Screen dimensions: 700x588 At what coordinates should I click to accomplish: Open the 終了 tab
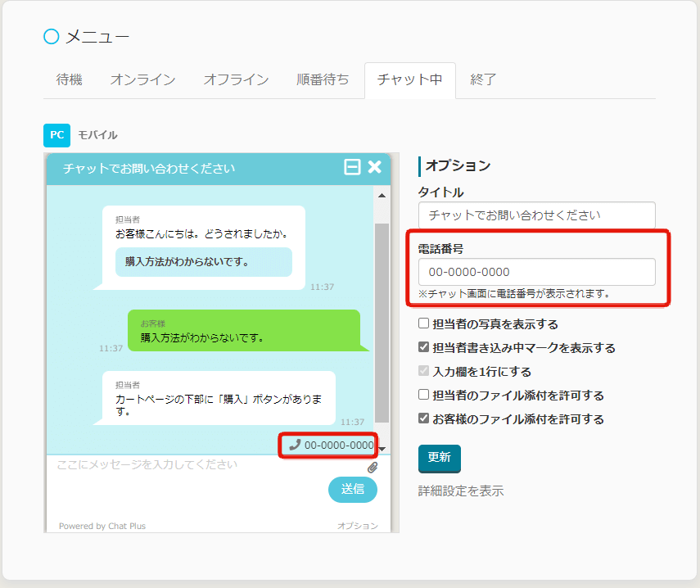click(483, 80)
